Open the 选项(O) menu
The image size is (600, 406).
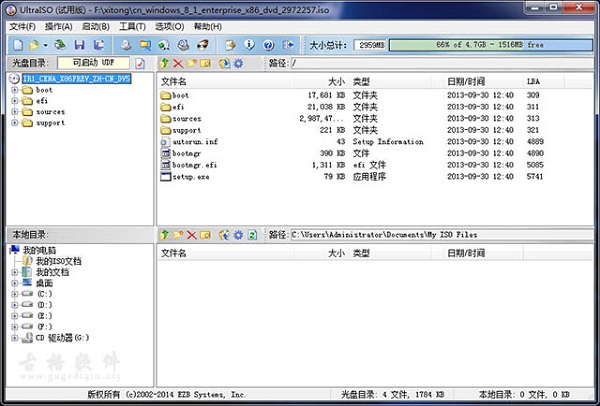coord(170,26)
